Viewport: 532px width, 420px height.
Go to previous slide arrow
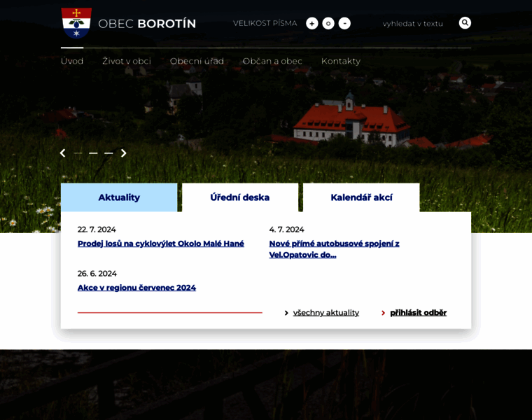pyautogui.click(x=63, y=153)
